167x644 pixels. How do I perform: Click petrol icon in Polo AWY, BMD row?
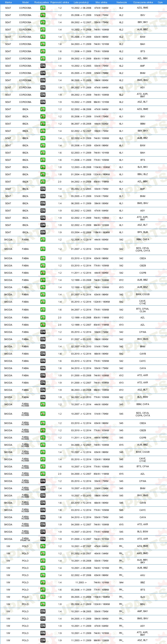click(43, 553)
